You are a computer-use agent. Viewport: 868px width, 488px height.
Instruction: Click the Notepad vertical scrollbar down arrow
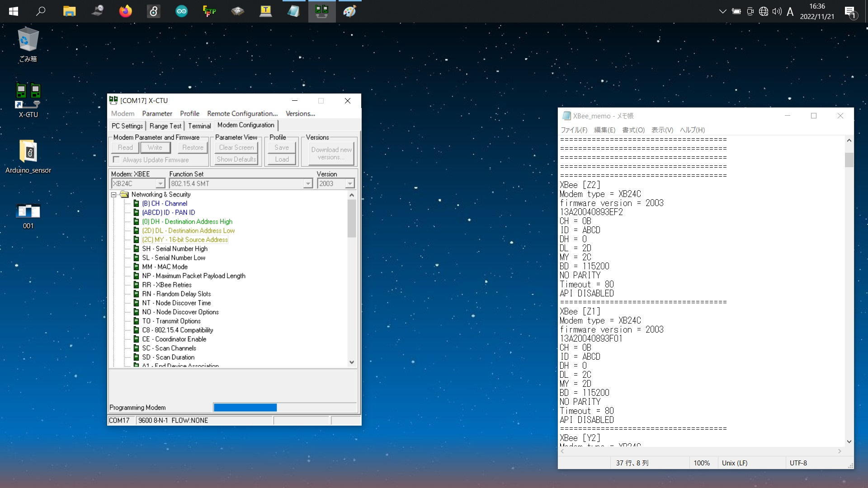(849, 441)
